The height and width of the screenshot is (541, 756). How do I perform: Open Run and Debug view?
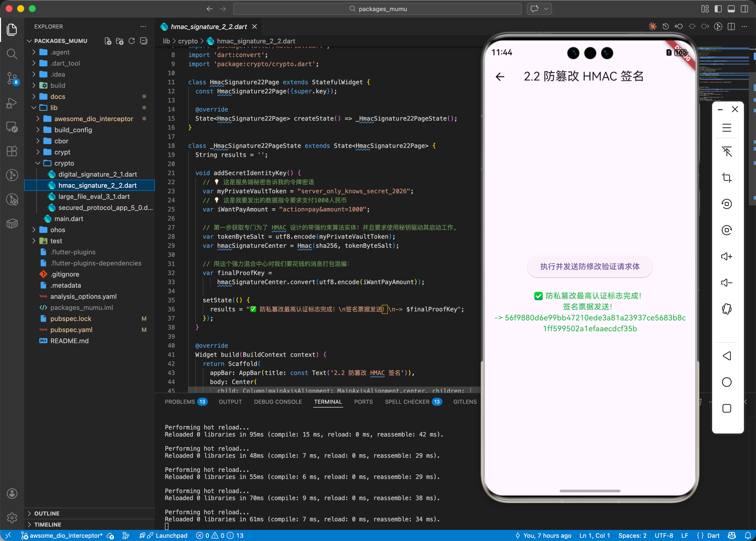[x=12, y=103]
